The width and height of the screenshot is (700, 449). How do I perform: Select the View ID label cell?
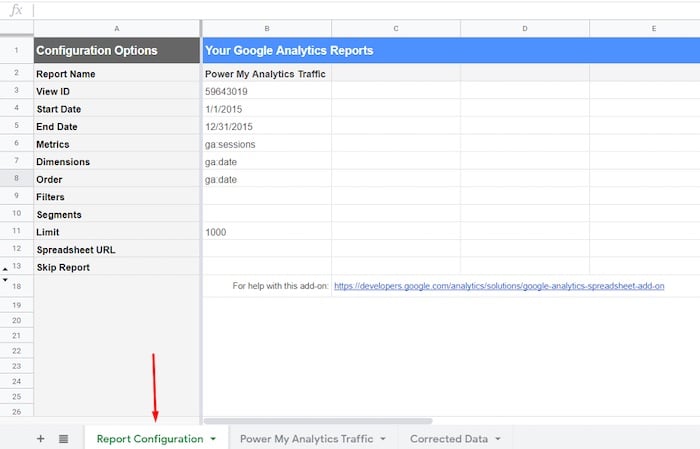pos(117,91)
